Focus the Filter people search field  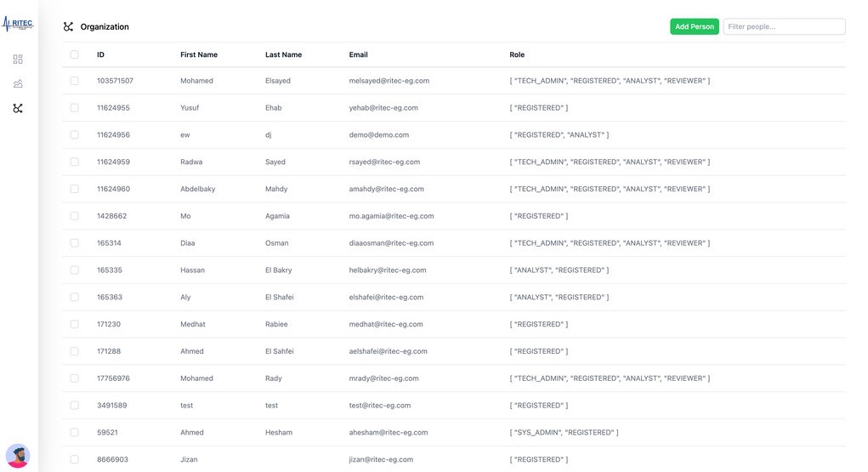(784, 27)
